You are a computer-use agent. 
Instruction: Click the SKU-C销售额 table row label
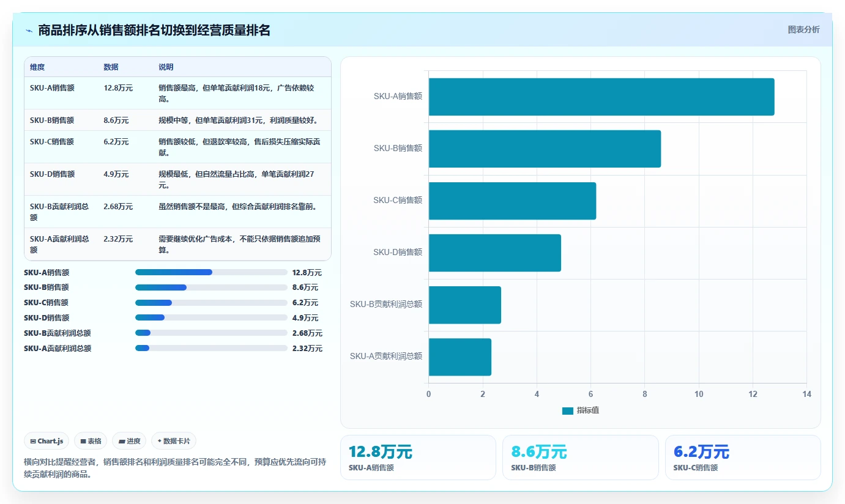click(52, 141)
